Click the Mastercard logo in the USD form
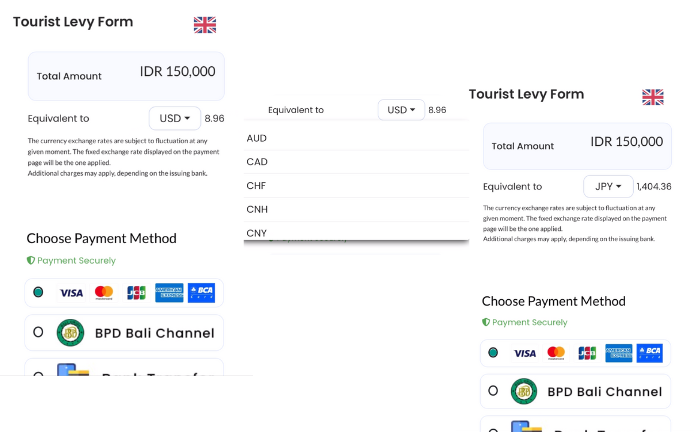694x432 pixels. point(104,293)
